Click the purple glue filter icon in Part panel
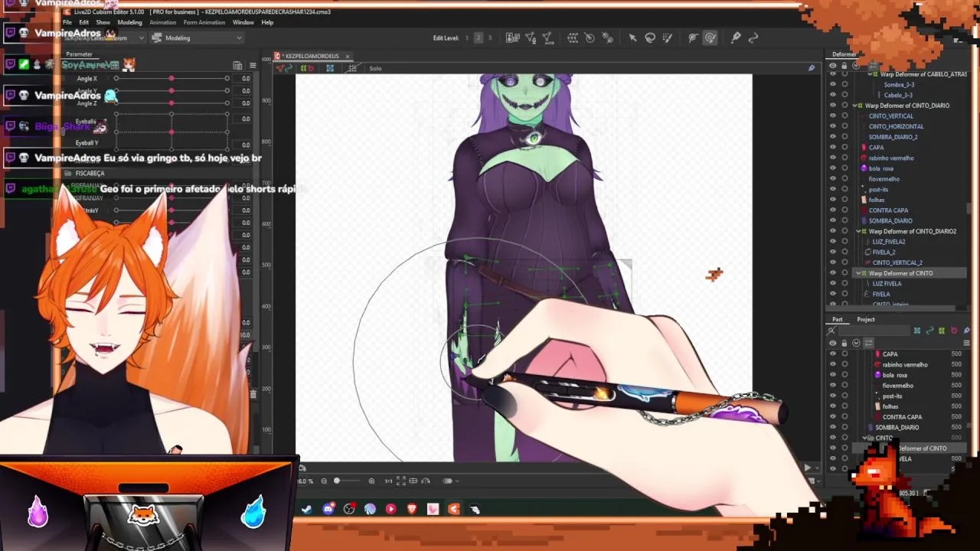This screenshot has height=551, width=980. [966, 331]
